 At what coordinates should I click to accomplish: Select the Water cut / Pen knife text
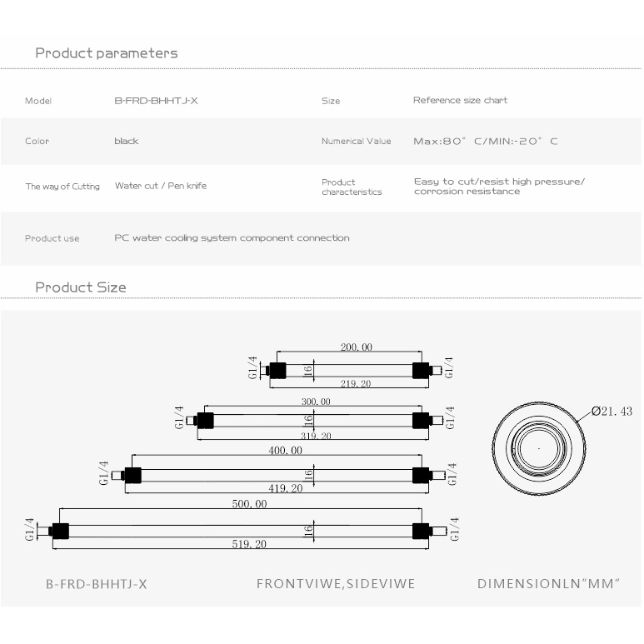[160, 186]
